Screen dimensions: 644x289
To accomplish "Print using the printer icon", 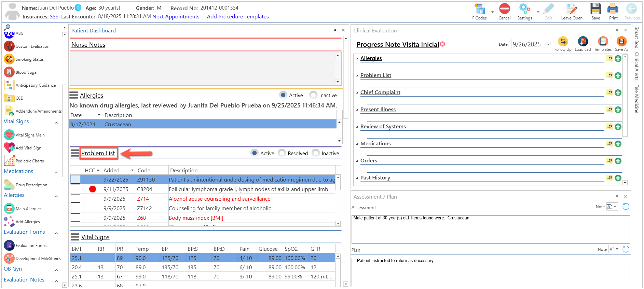I will (613, 9).
